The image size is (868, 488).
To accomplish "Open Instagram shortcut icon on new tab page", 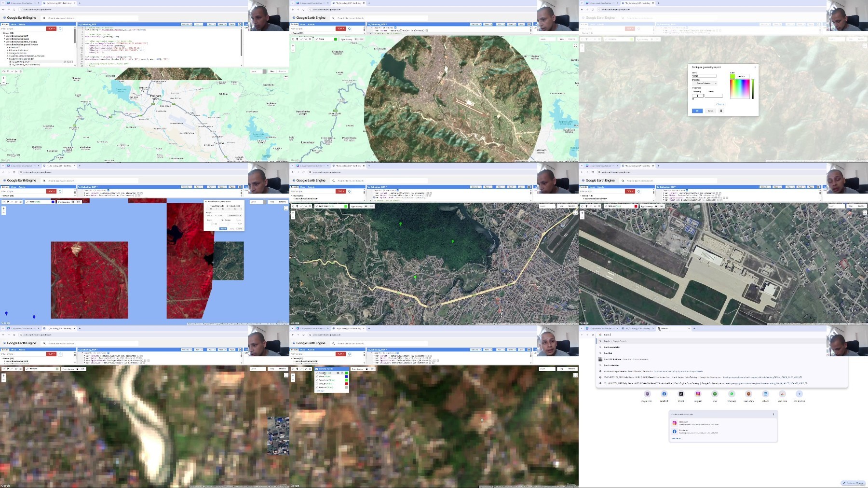I will pyautogui.click(x=698, y=394).
